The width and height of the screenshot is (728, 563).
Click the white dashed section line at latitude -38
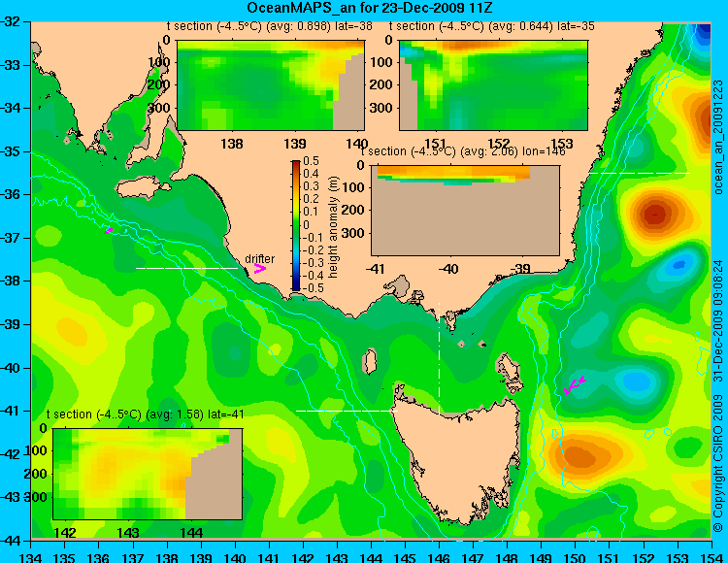pyautogui.click(x=186, y=268)
